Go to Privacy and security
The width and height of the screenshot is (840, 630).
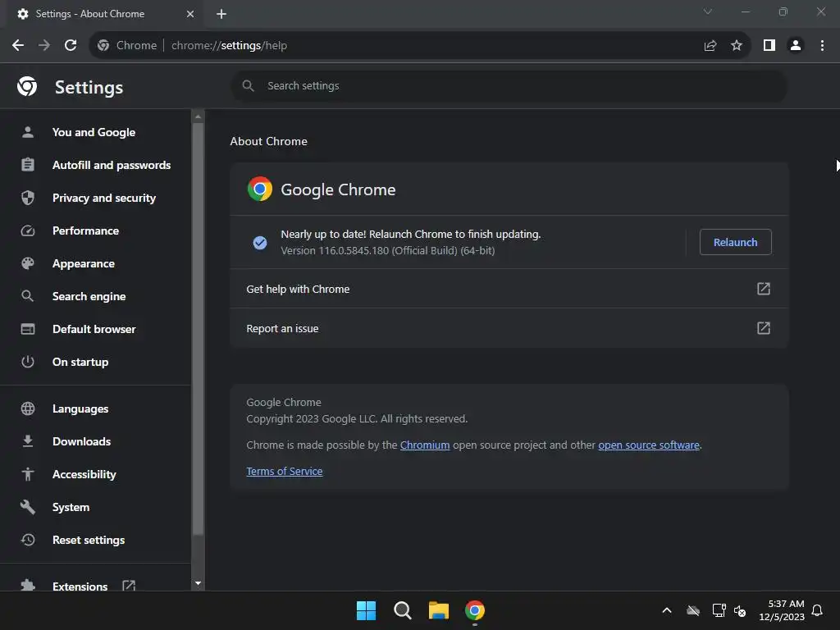click(x=104, y=198)
